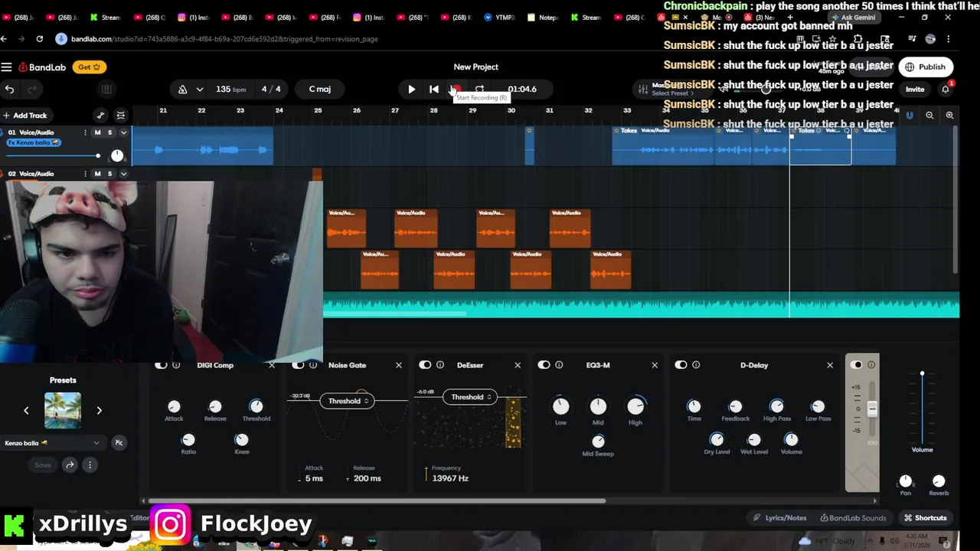Open DeEsser Threshold selector
This screenshot has width=980, height=551.
click(470, 397)
